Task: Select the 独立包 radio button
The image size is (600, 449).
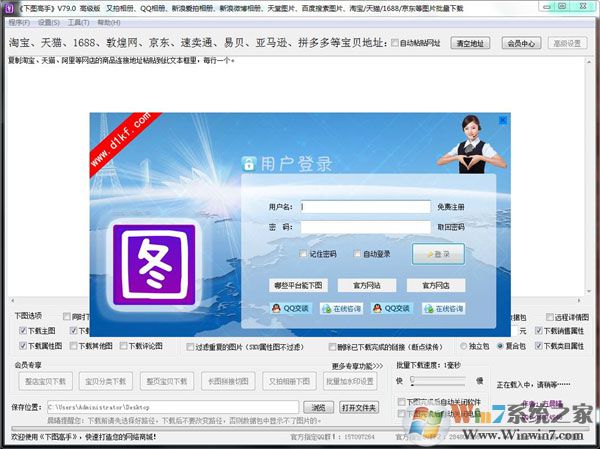Action: (463, 346)
